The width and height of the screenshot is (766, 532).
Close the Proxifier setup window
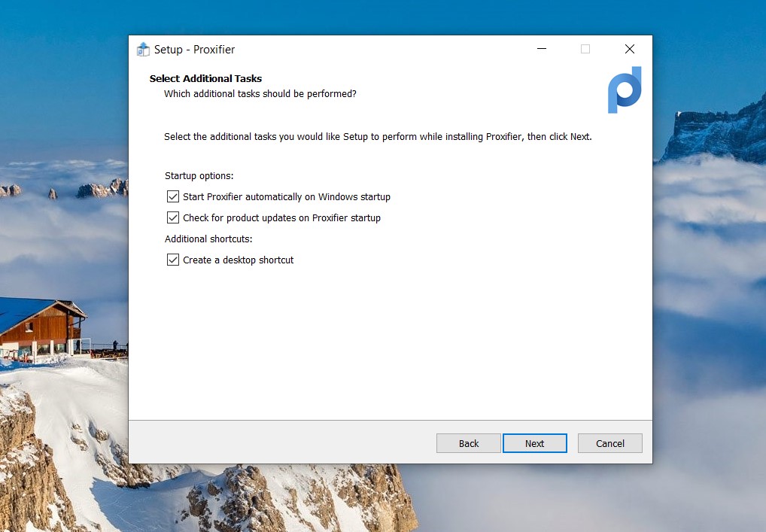pyautogui.click(x=630, y=50)
